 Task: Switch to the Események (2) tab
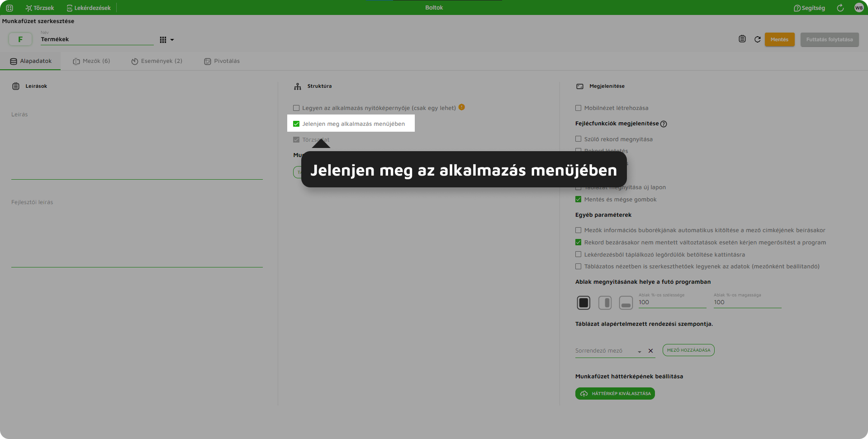[157, 61]
